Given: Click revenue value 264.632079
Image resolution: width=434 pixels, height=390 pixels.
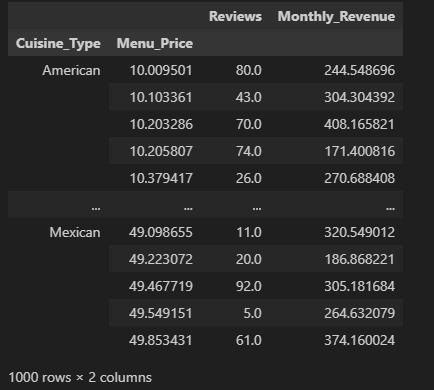Looking at the screenshot, I should [x=360, y=313].
